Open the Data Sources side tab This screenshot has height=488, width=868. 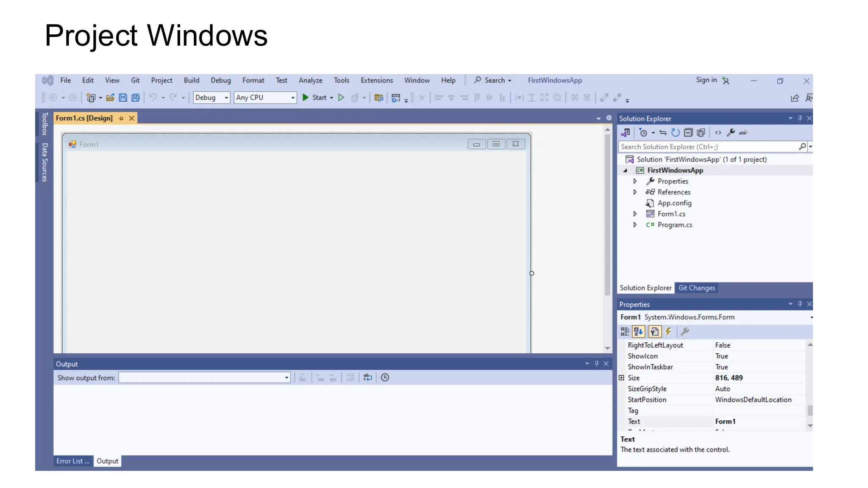click(45, 162)
